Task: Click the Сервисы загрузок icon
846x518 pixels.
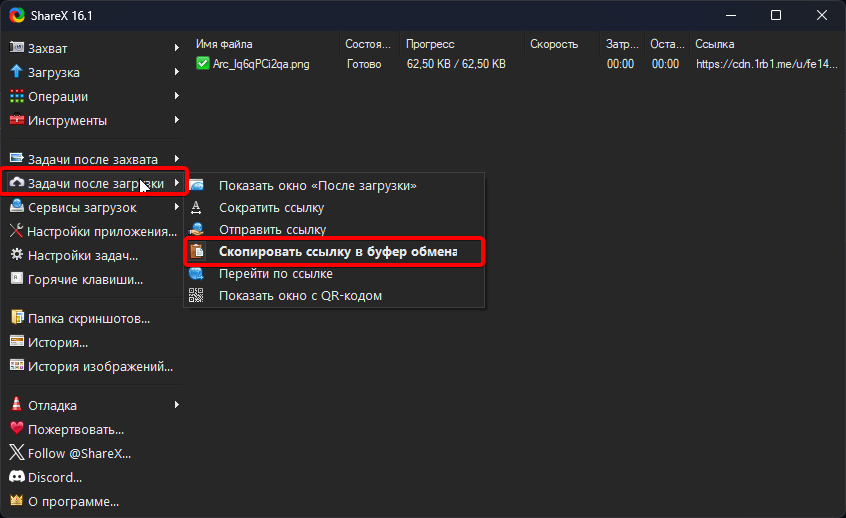Action: 17,207
